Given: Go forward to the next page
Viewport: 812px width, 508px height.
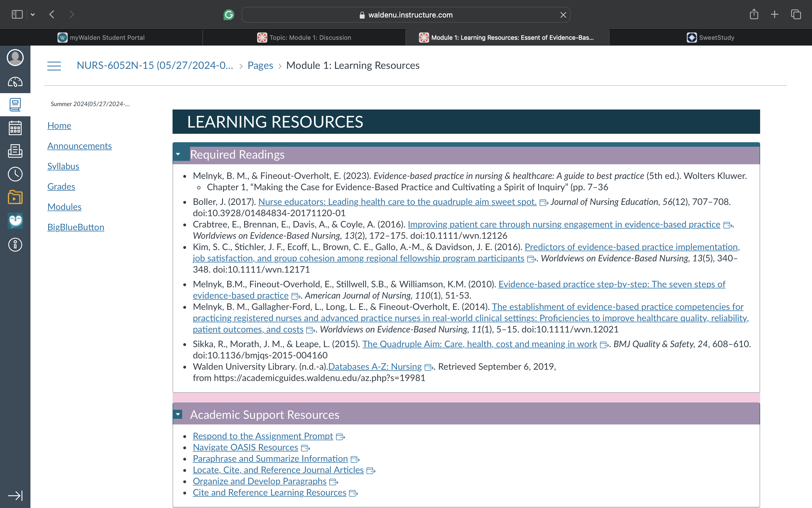Looking at the screenshot, I should (x=71, y=14).
